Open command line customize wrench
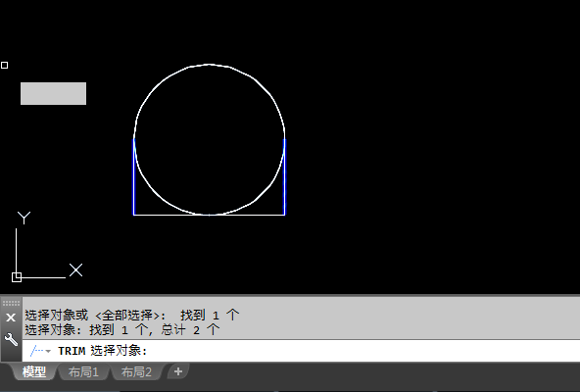This screenshot has width=580, height=392. tap(11, 339)
